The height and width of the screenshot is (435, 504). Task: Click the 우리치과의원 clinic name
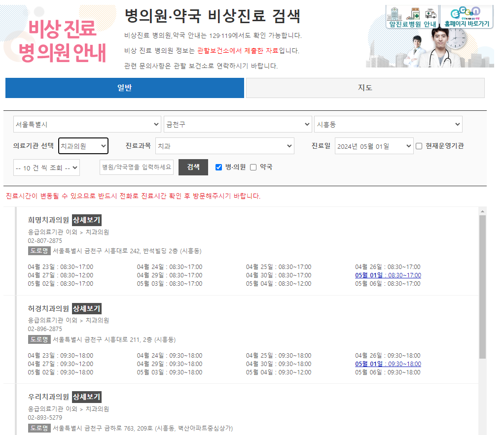[x=48, y=397]
